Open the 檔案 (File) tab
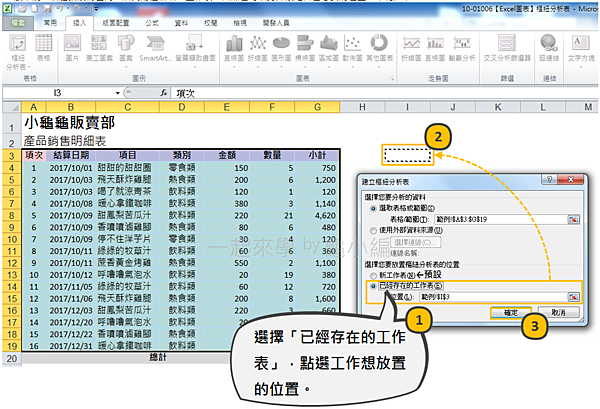 pos(18,23)
